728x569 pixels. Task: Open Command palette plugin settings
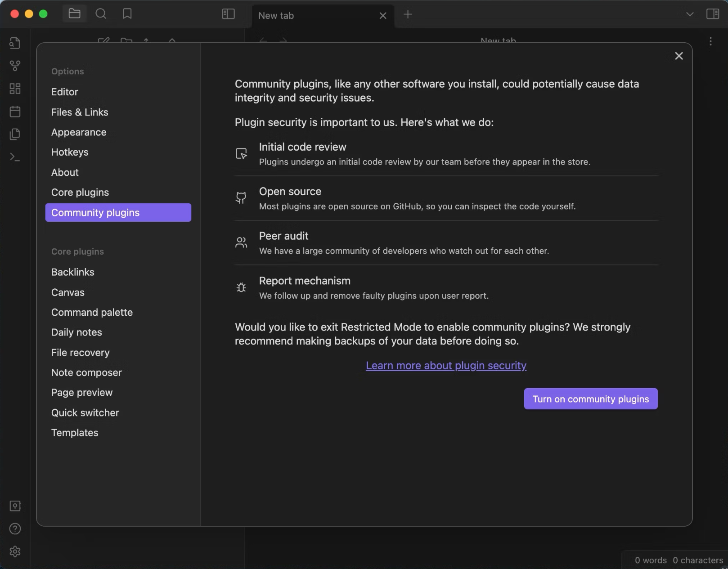click(x=118, y=312)
